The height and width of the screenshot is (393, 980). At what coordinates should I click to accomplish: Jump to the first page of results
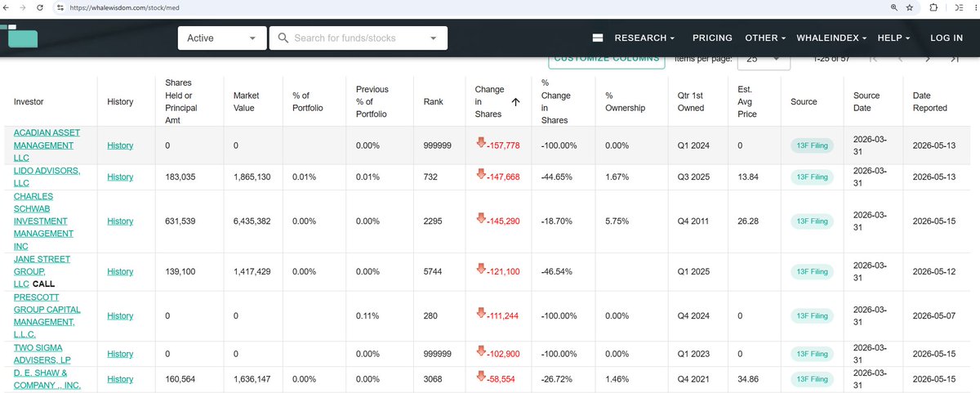tap(873, 59)
